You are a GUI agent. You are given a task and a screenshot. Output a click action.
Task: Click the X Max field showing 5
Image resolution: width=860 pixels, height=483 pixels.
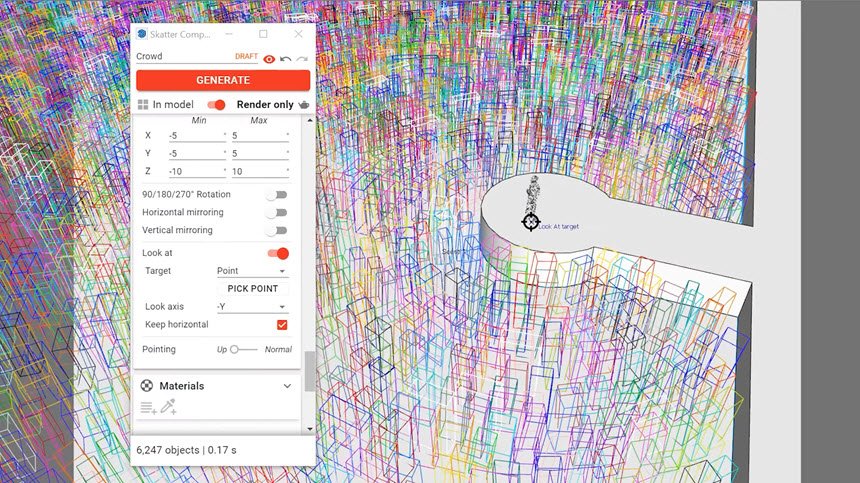[260, 136]
